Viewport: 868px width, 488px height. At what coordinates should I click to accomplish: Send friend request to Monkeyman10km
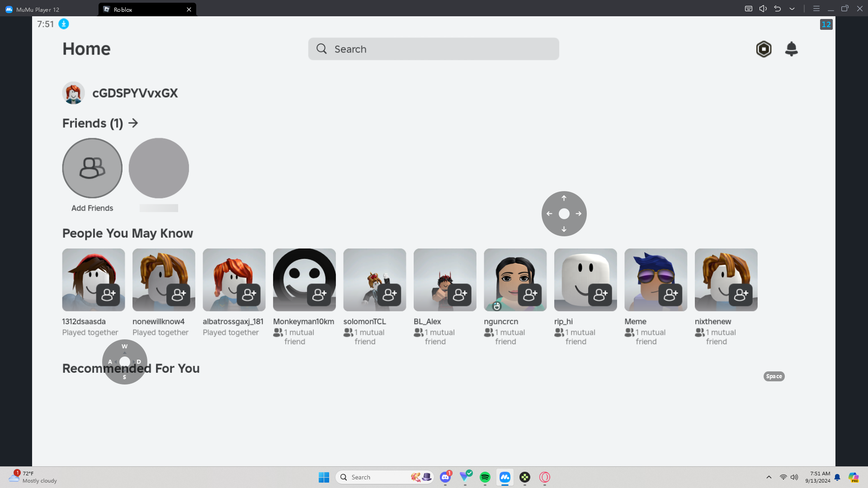pos(319,295)
